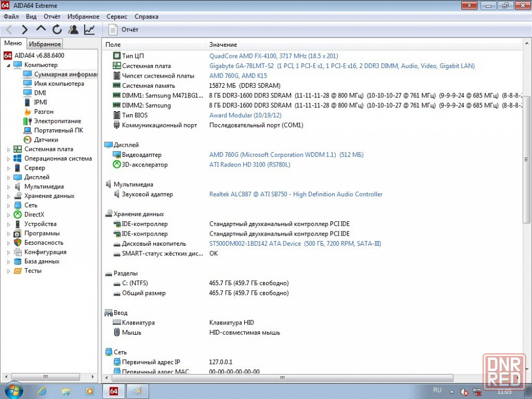Click the Отчёт report button in toolbar
The height and width of the screenshot is (399, 532).
pos(123,29)
